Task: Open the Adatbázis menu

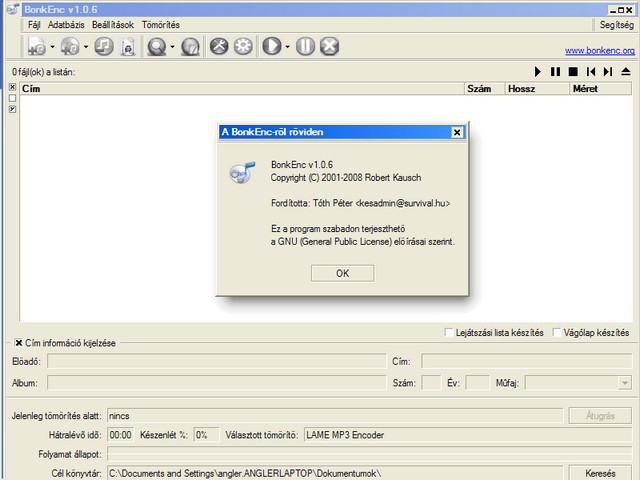Action: (66, 25)
